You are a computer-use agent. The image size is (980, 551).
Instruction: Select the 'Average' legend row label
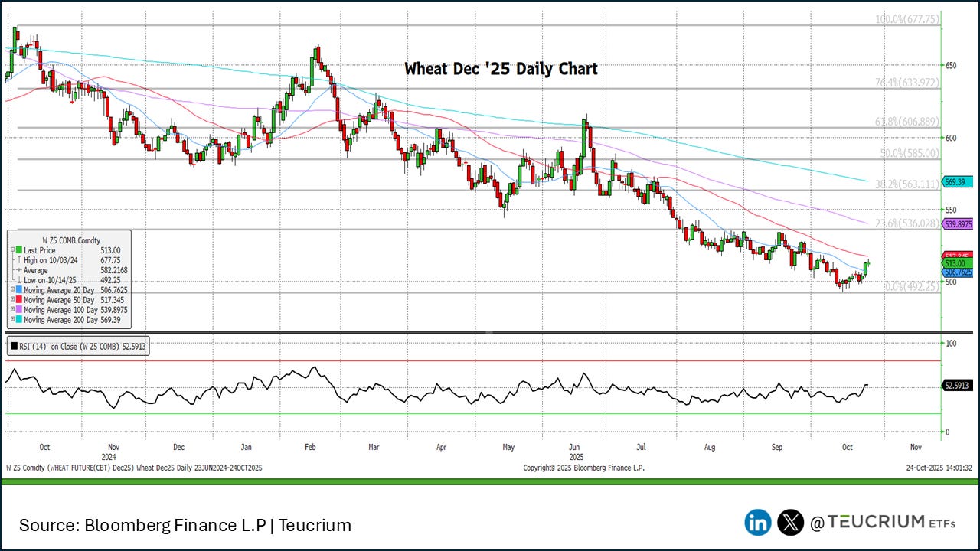(x=36, y=270)
